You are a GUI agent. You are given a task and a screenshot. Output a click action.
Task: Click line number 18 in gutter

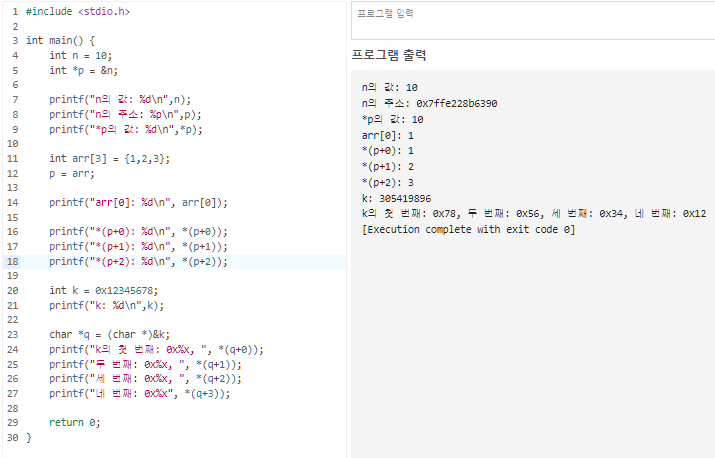[x=13, y=262]
